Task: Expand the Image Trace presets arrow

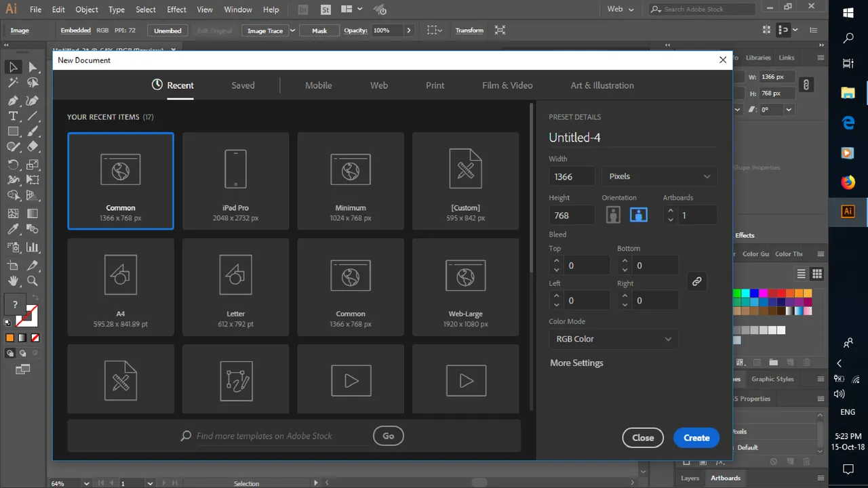Action: click(x=292, y=30)
